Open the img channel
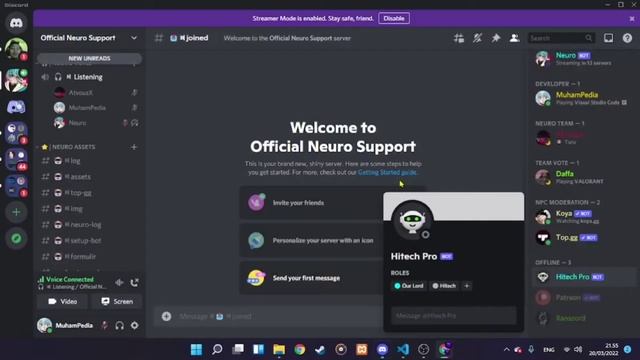Image resolution: width=640 pixels, height=360 pixels. pyautogui.click(x=89, y=209)
